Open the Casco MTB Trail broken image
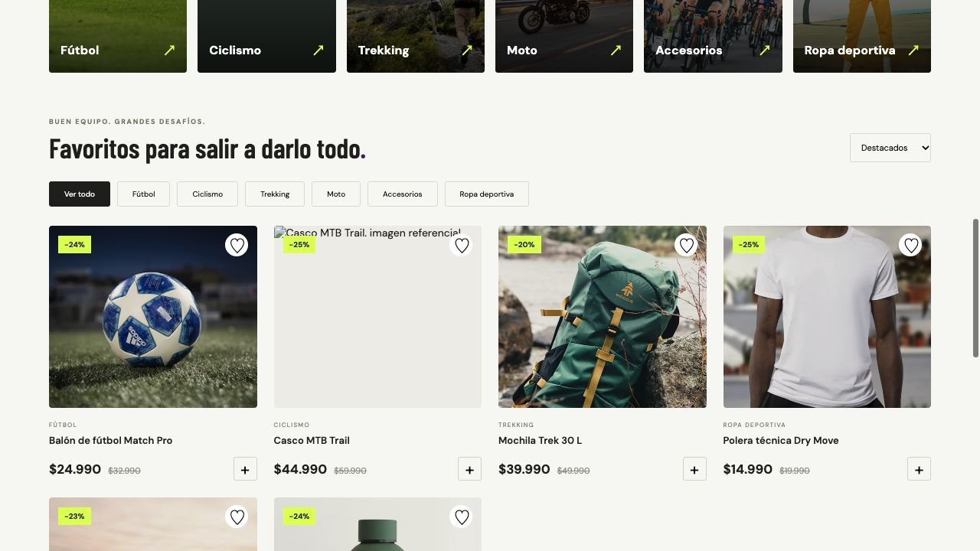The image size is (980, 551). point(377,317)
